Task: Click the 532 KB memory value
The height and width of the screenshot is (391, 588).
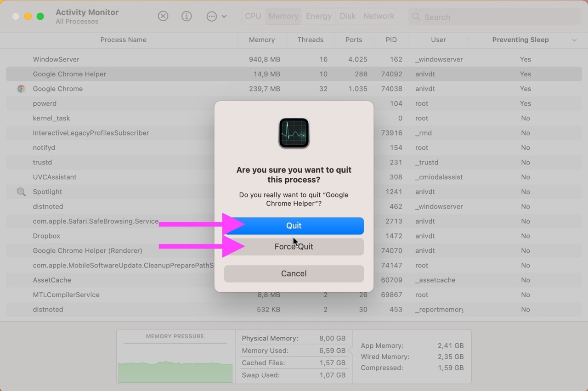Action: click(x=268, y=309)
